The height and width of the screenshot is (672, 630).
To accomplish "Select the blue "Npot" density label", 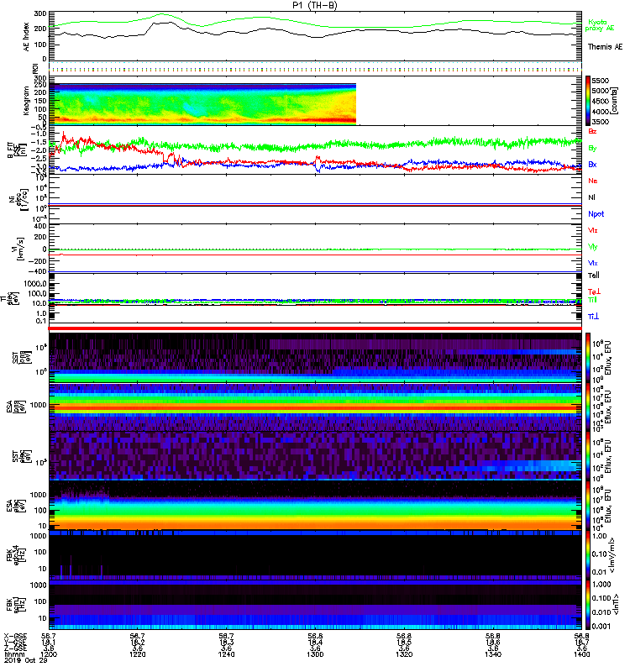I will click(596, 214).
